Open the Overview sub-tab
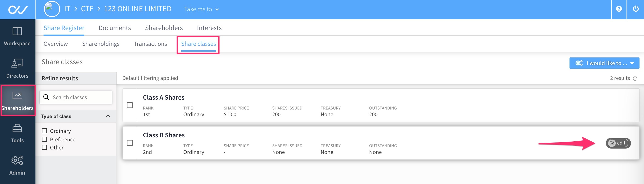644x184 pixels. coord(55,44)
